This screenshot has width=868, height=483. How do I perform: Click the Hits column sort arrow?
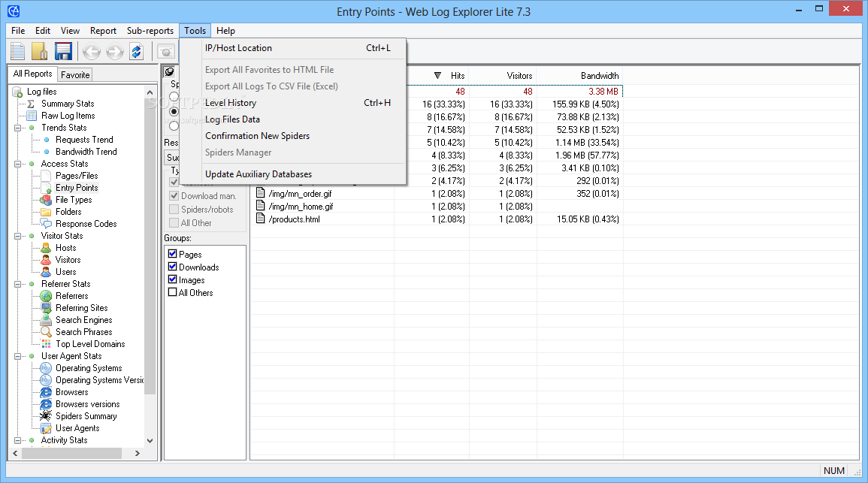pyautogui.click(x=437, y=76)
